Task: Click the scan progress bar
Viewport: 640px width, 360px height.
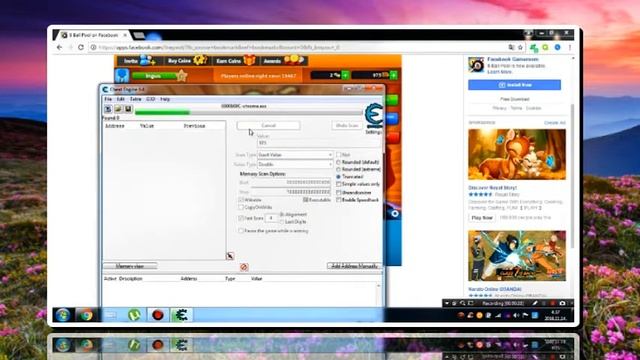Action: tap(248, 112)
